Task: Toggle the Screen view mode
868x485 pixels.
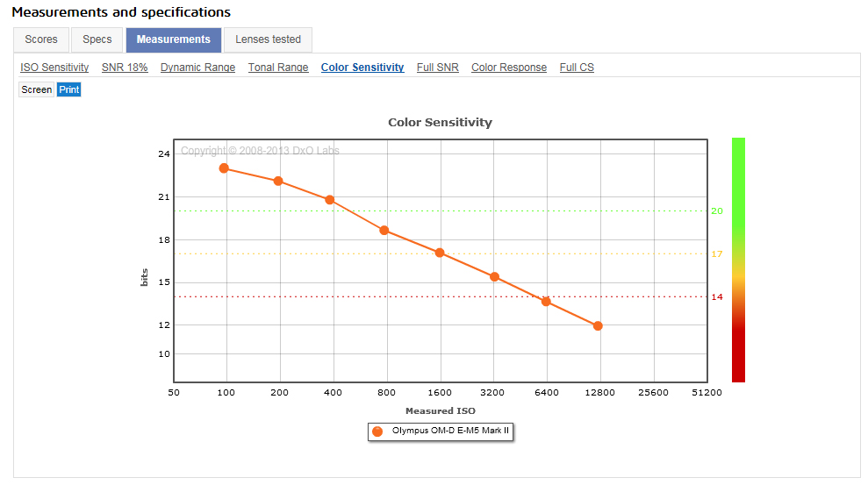Action: pyautogui.click(x=37, y=89)
